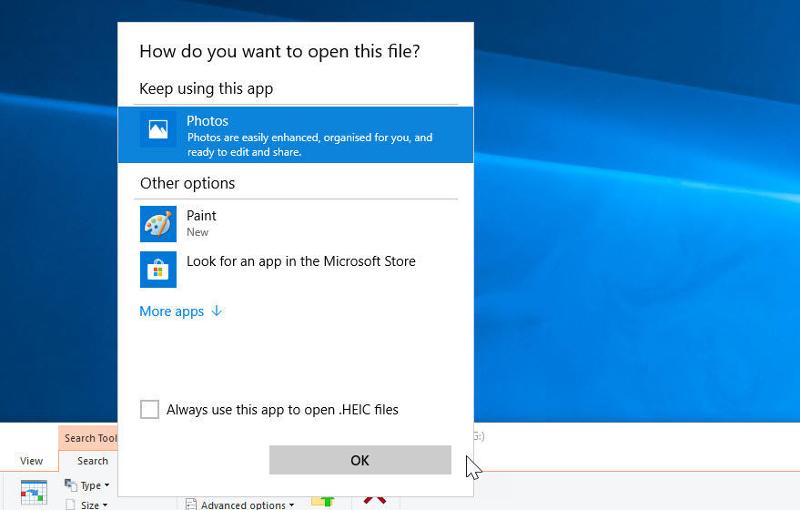Open the Search ribbon tab
Image resolution: width=800 pixels, height=510 pixels.
(92, 461)
